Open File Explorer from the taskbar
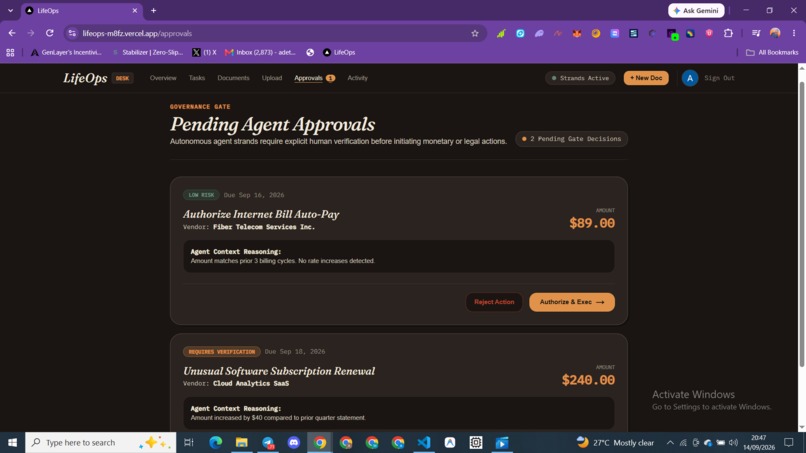 (x=242, y=442)
